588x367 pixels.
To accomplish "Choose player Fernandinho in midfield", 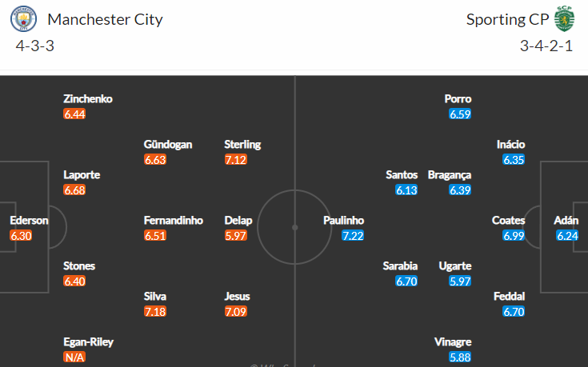I will tap(174, 221).
